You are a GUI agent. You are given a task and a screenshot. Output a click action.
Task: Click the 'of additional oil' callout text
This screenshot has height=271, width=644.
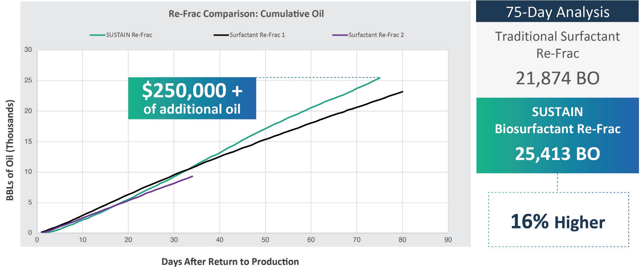point(192,109)
